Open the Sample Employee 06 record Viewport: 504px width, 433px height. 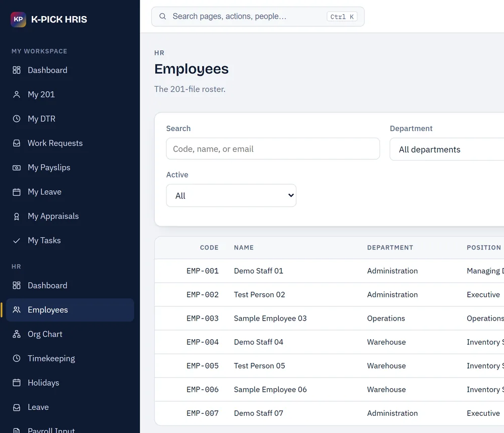click(x=270, y=390)
